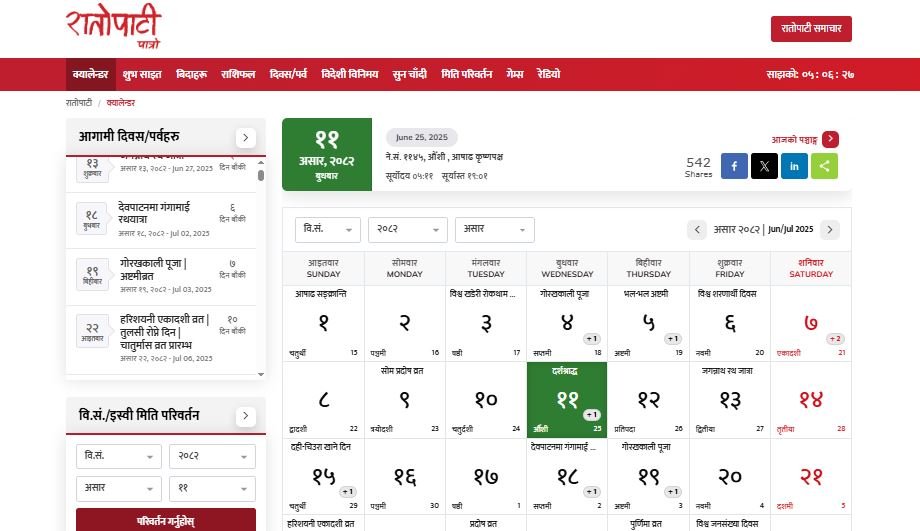Open रेडियो menu item
Viewport: 920px width, 531px height.
pos(549,75)
